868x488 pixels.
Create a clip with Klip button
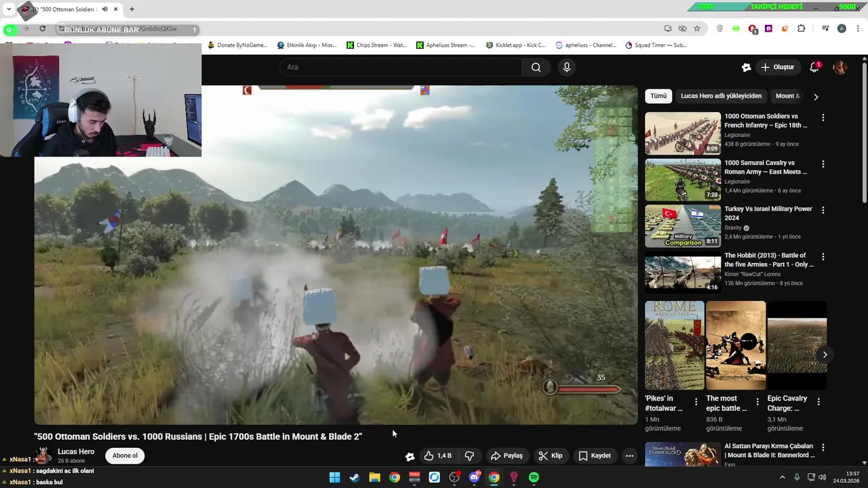click(550, 455)
